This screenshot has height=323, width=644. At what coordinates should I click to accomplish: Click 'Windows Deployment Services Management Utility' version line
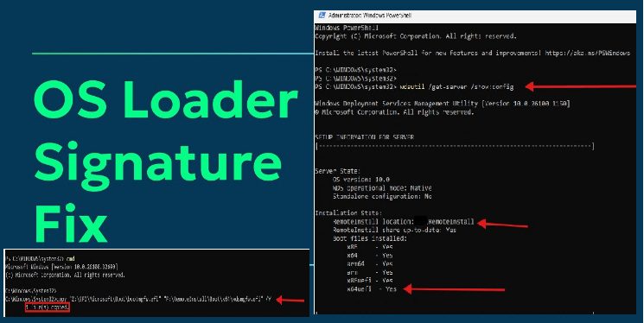pyautogui.click(x=443, y=104)
